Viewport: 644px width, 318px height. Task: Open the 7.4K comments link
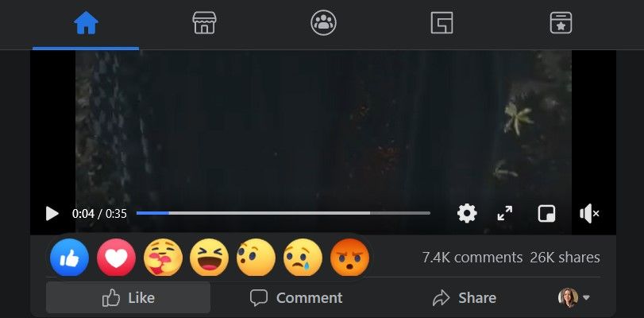click(x=472, y=258)
